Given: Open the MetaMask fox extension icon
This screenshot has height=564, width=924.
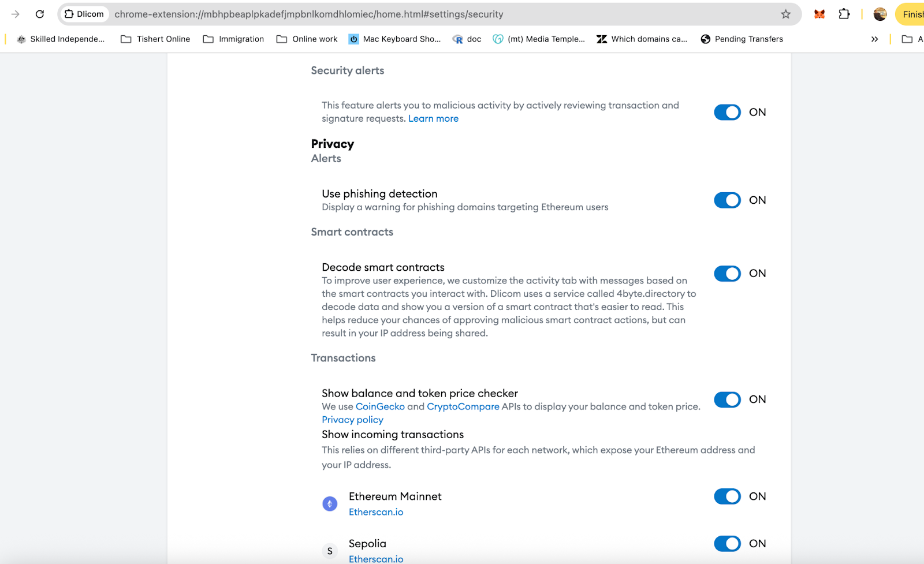Looking at the screenshot, I should pyautogui.click(x=819, y=14).
